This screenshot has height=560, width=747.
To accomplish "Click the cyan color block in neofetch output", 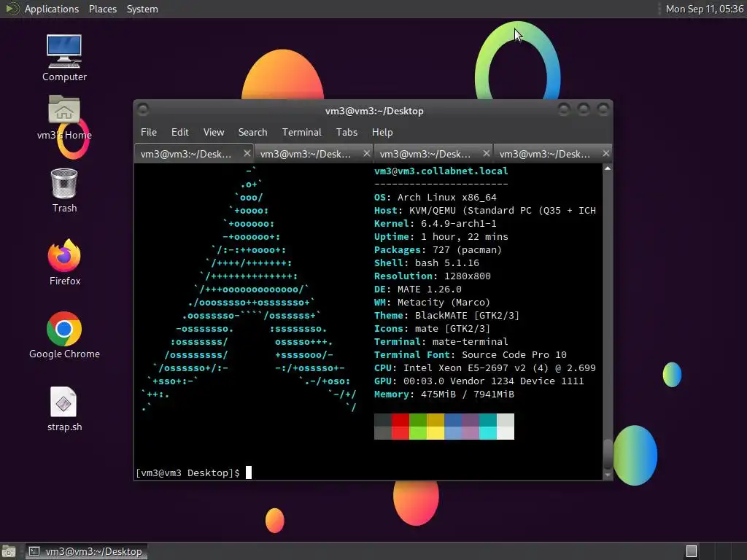I will coord(488,433).
